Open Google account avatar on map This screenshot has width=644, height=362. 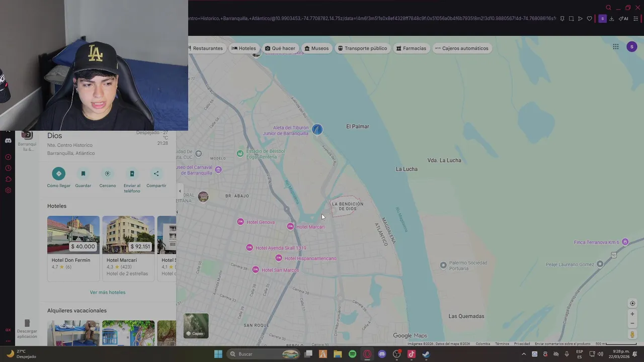[632, 47]
